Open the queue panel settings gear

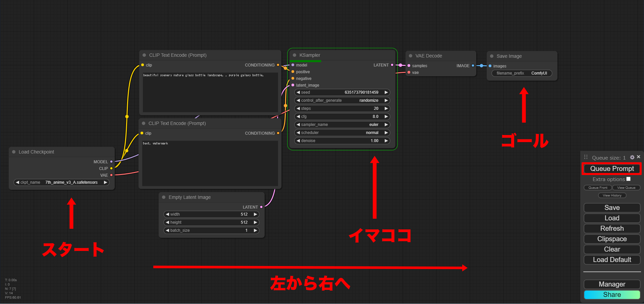pyautogui.click(x=632, y=157)
